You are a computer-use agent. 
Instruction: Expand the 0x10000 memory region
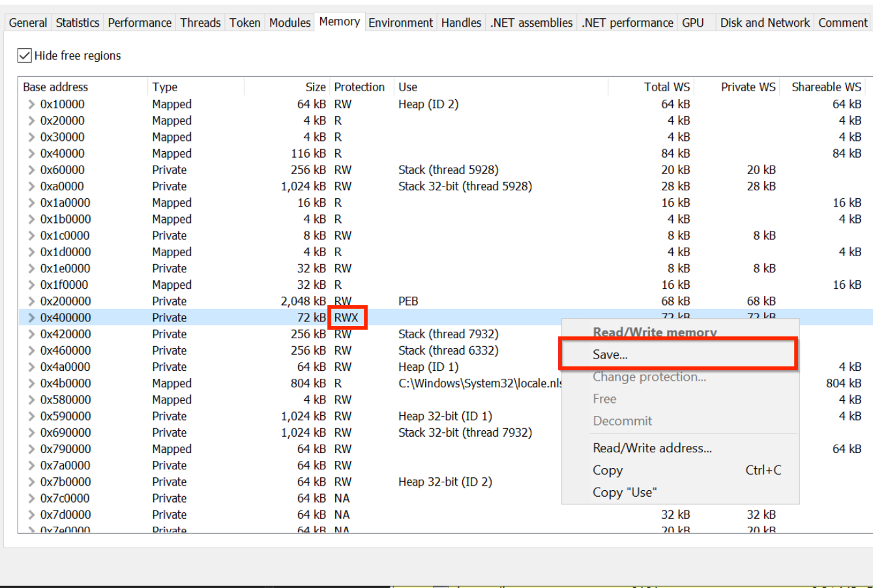tap(31, 104)
